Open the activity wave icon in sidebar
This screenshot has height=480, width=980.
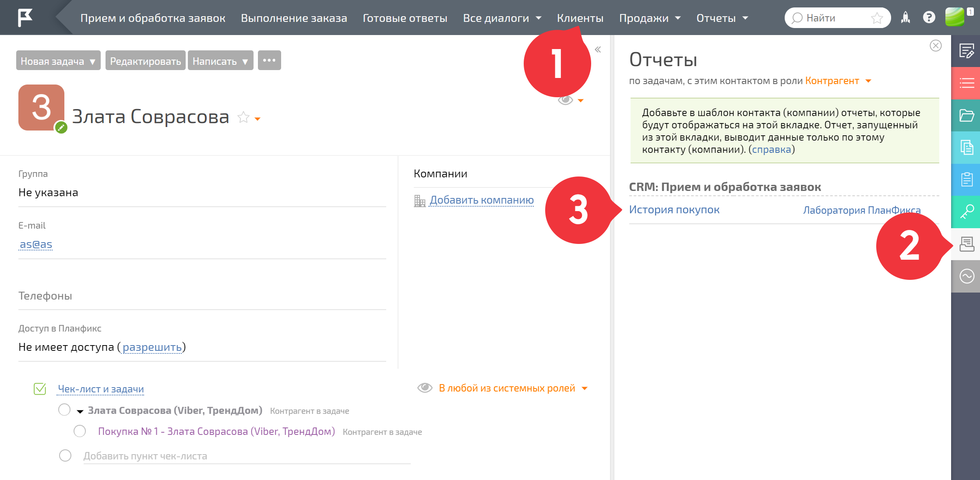[966, 276]
